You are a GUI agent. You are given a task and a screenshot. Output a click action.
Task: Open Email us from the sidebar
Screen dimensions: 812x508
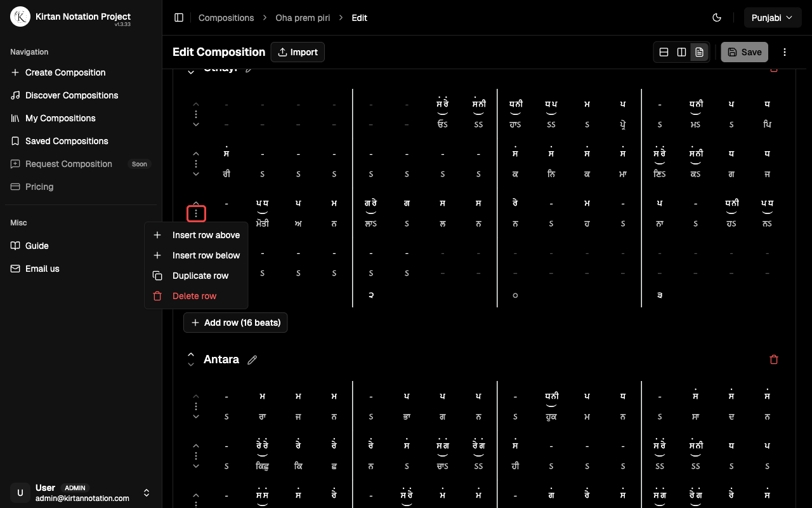[x=42, y=269]
